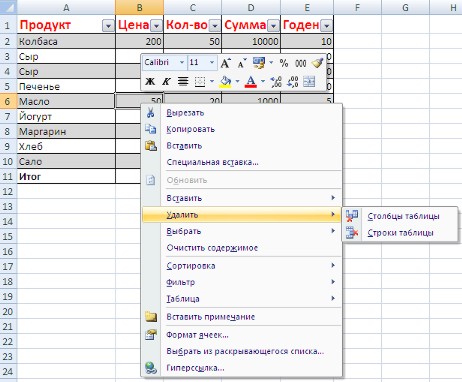Screen dimensions: 462x382
Task: Choose Вырезать from the context menu
Action: tap(242, 113)
